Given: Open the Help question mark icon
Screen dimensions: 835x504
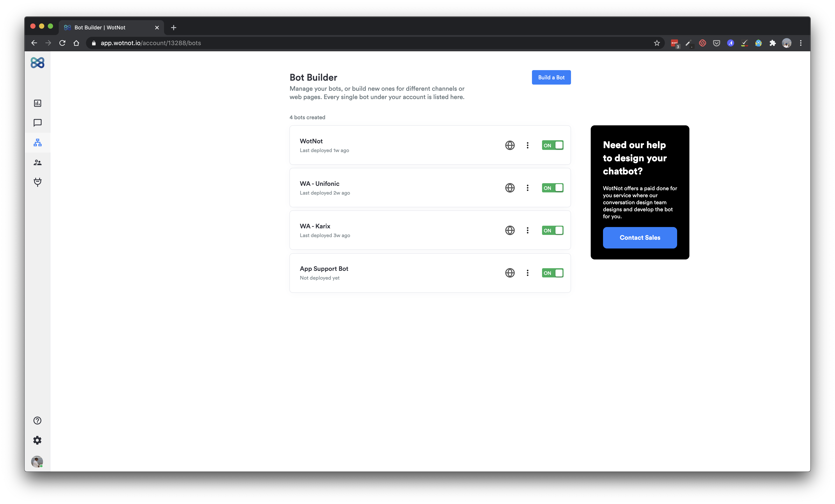Looking at the screenshot, I should click(x=37, y=420).
